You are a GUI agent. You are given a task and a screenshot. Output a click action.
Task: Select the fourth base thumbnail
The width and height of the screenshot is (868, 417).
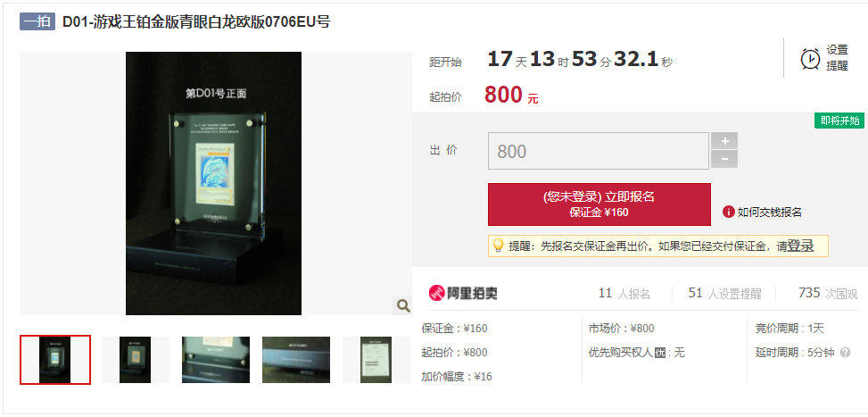tap(296, 360)
